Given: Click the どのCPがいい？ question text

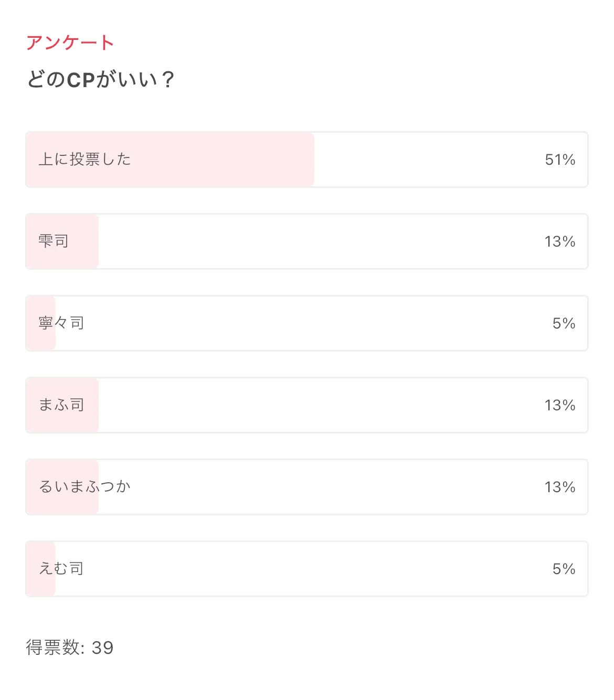Looking at the screenshot, I should 100,80.
